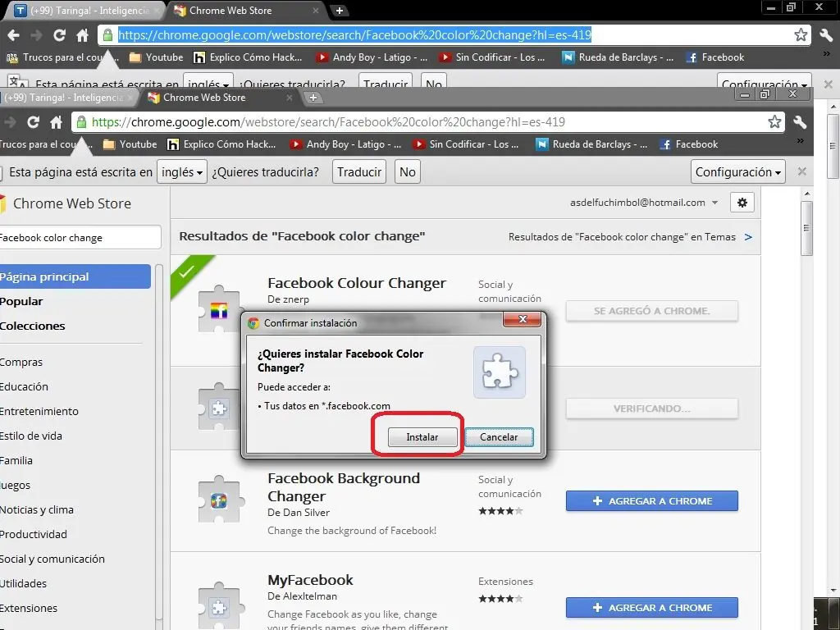Click the Se agregó a Chrome button

tap(652, 311)
